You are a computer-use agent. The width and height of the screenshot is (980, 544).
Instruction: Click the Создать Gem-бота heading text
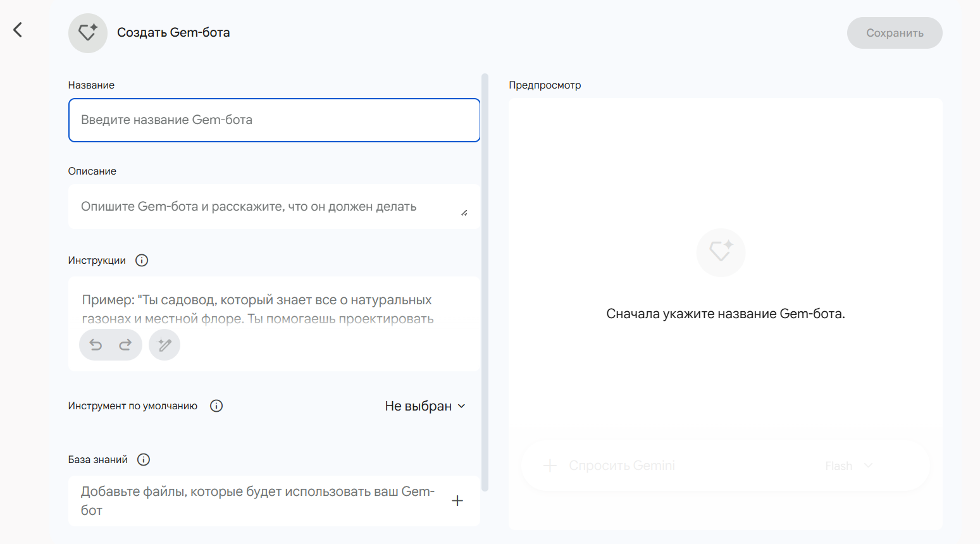click(x=173, y=33)
